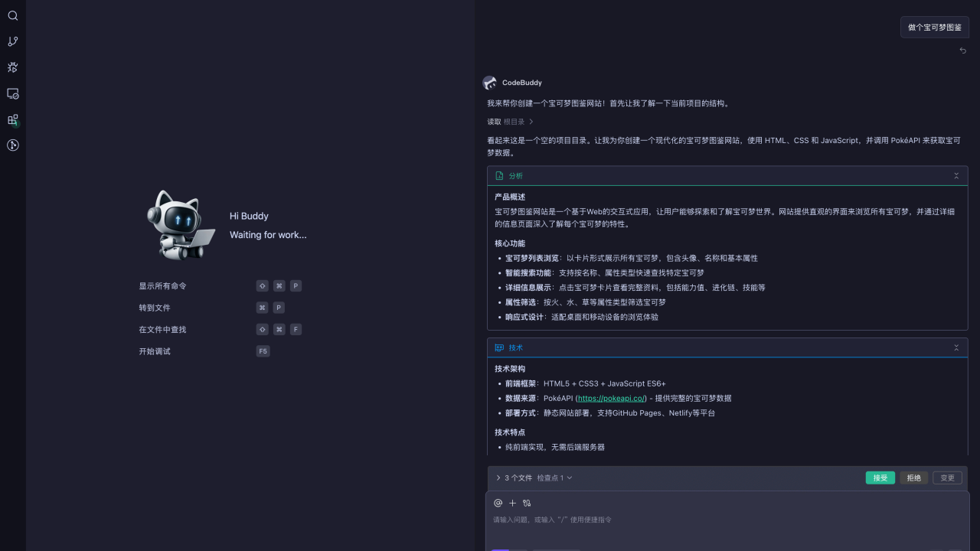Click the F5 key badge
Screen dimensions: 980x551
pos(263,351)
